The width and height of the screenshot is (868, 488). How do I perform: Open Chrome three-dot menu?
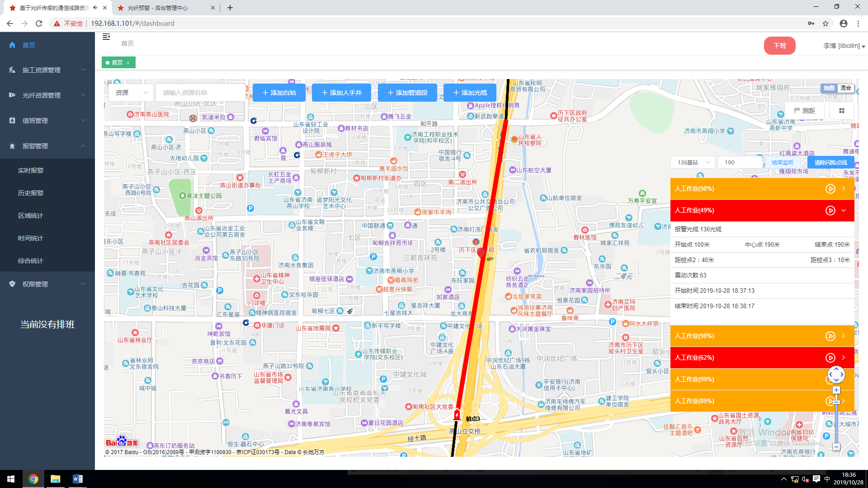(858, 23)
